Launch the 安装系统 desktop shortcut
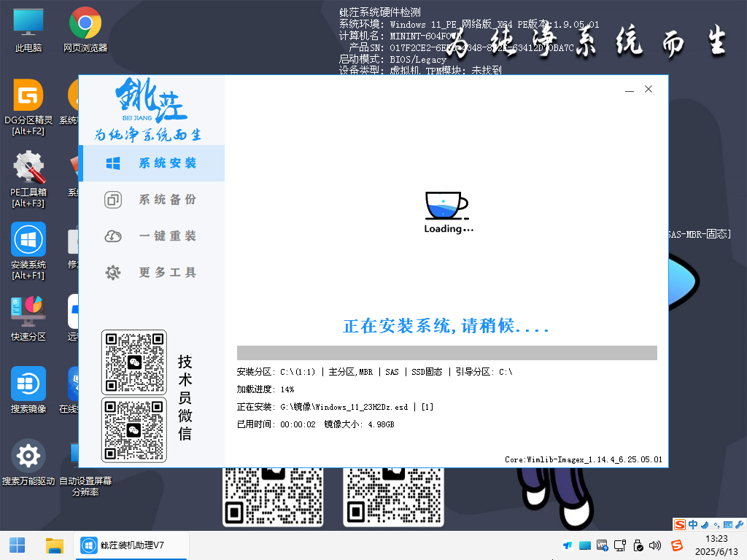 click(28, 251)
